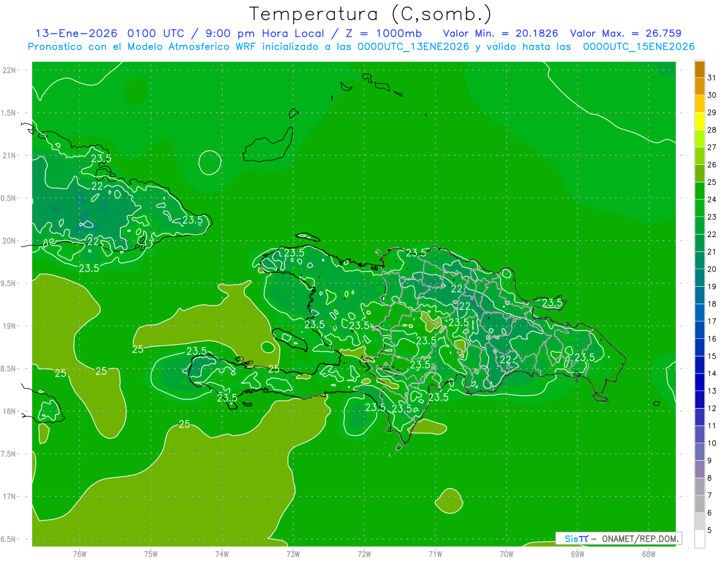Click the "74W" longitude label

pos(222,554)
